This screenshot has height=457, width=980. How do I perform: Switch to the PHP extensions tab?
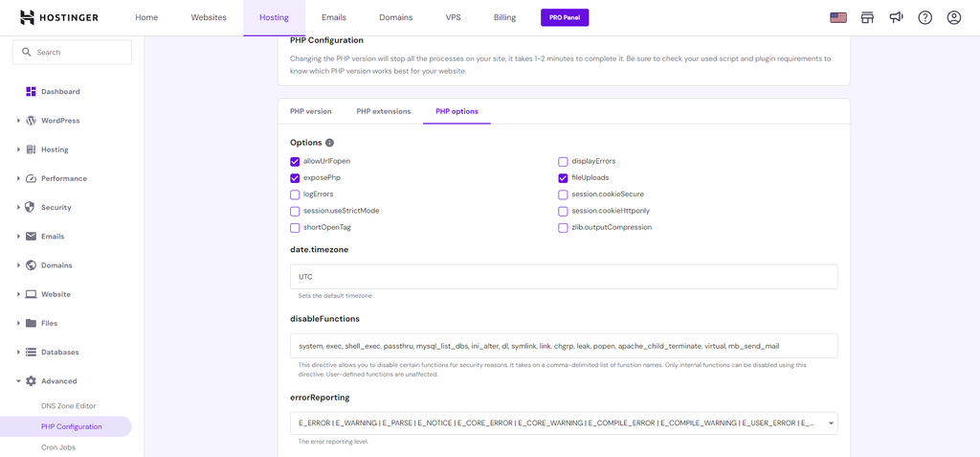pos(383,111)
